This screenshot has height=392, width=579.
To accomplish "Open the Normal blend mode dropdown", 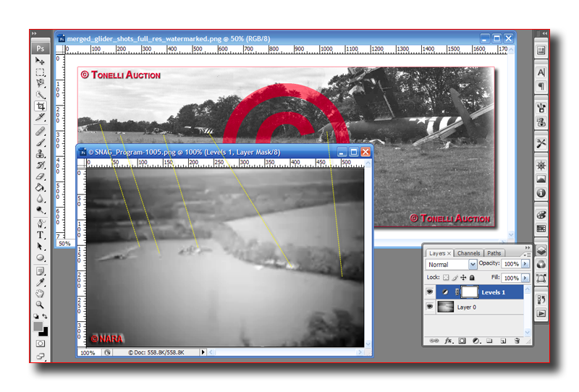I will pos(473,264).
